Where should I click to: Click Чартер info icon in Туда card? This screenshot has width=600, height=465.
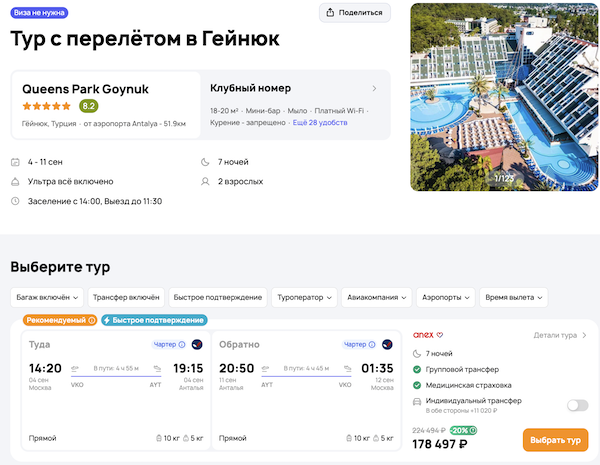tap(180, 344)
